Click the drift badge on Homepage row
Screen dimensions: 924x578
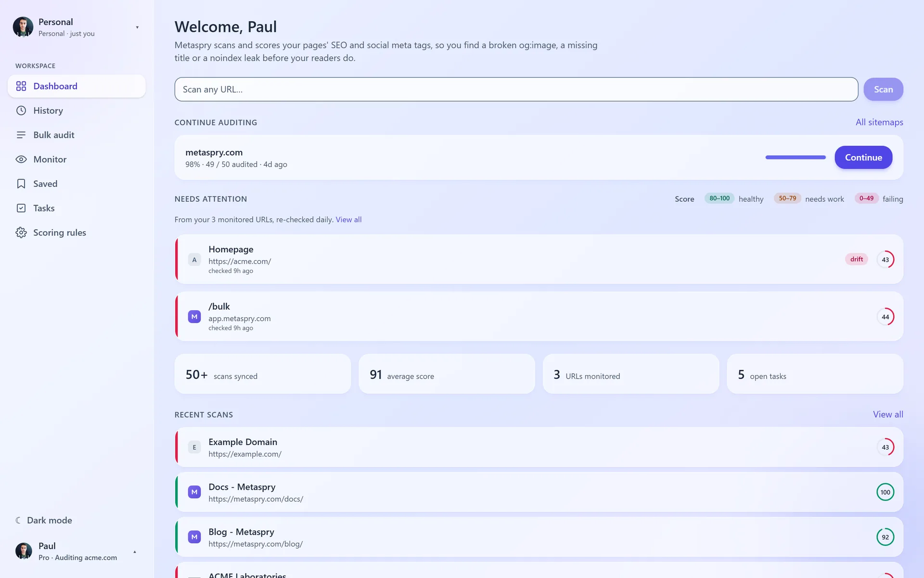(x=857, y=259)
